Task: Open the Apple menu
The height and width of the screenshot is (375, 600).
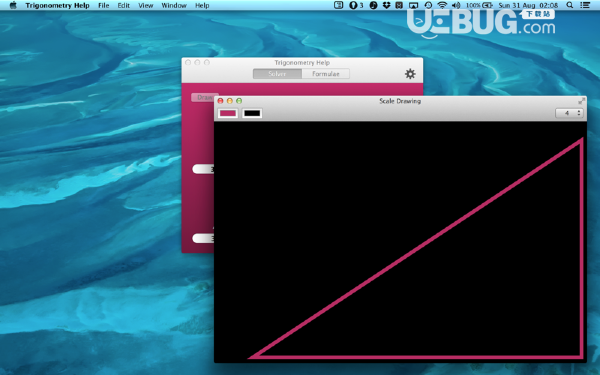Action: (x=13, y=5)
